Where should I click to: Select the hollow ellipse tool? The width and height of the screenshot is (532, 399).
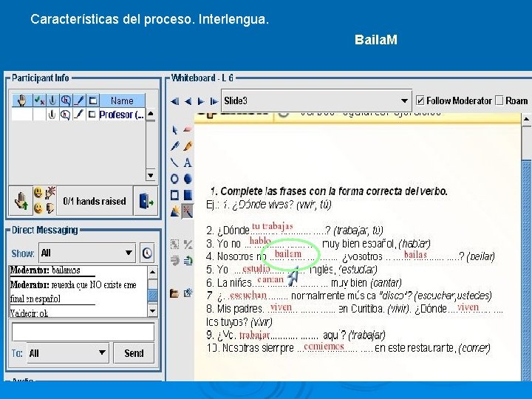[x=174, y=179]
